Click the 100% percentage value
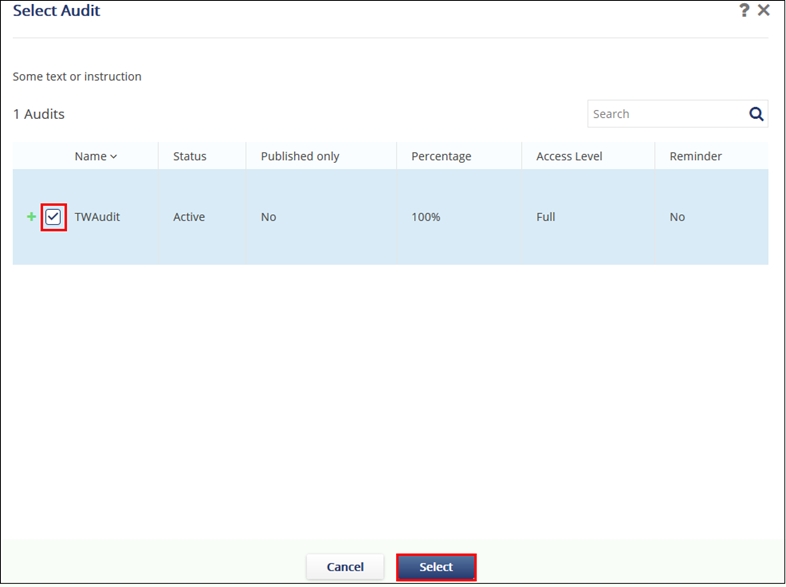Image resolution: width=786 pixels, height=587 pixels. (x=427, y=217)
